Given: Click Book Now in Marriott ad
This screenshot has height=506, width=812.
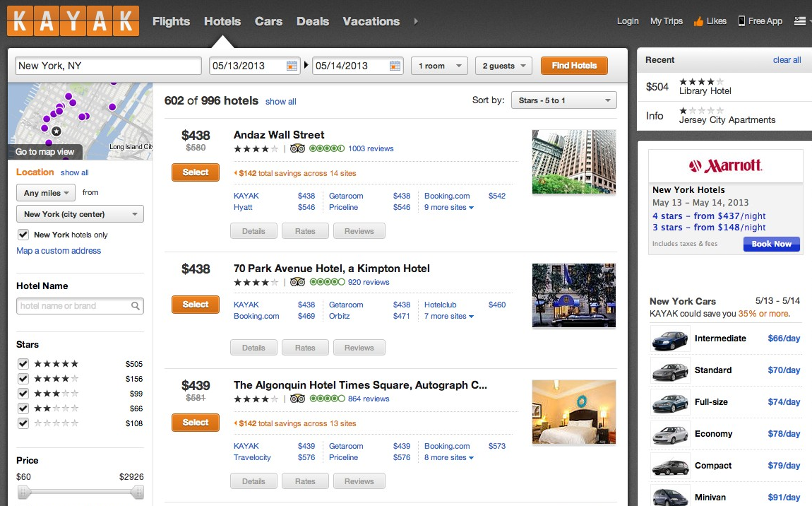Looking at the screenshot, I should coord(772,245).
